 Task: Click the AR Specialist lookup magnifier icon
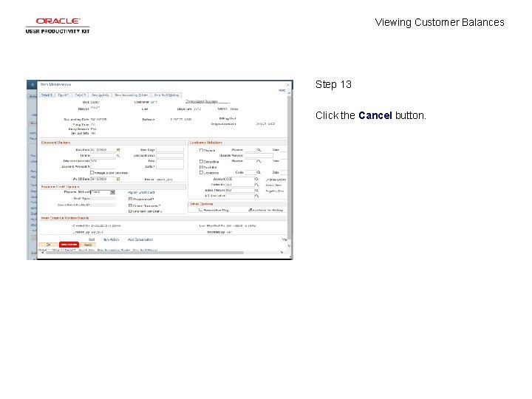point(256,196)
